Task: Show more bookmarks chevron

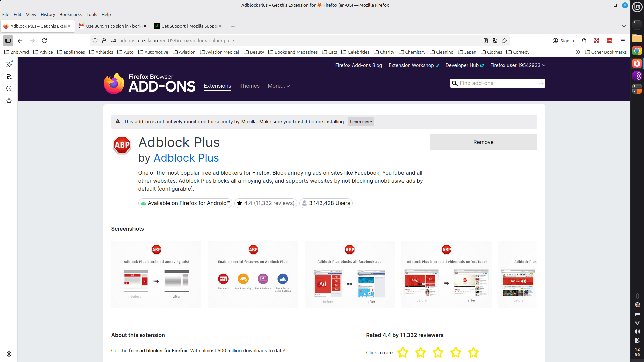Action: (x=578, y=52)
